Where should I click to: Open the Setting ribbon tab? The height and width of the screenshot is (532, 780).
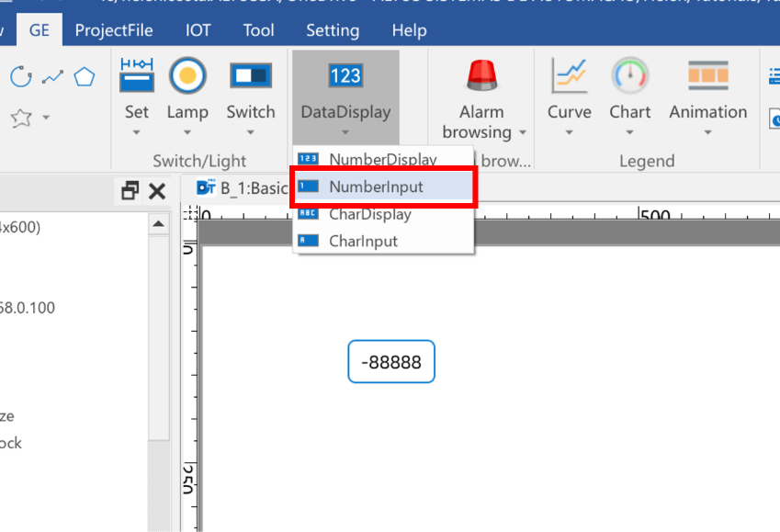click(333, 30)
